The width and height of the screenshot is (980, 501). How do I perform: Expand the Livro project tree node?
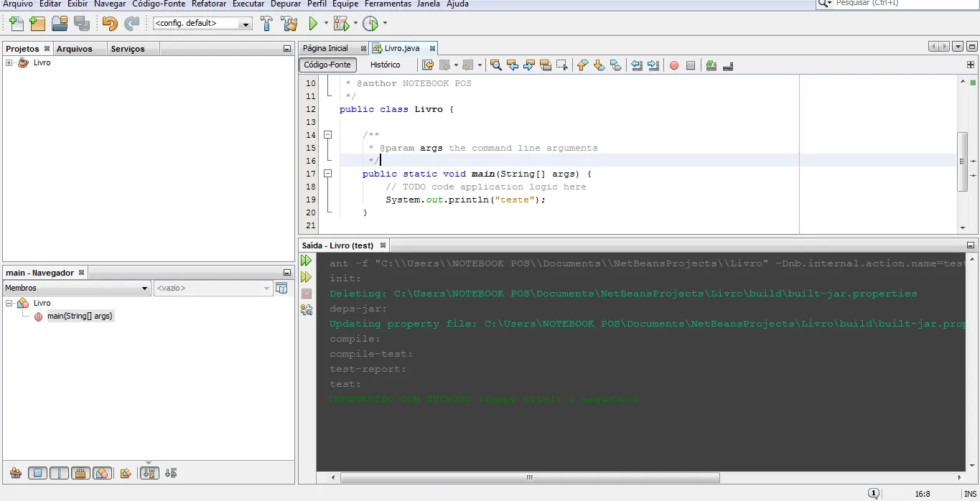[x=9, y=63]
